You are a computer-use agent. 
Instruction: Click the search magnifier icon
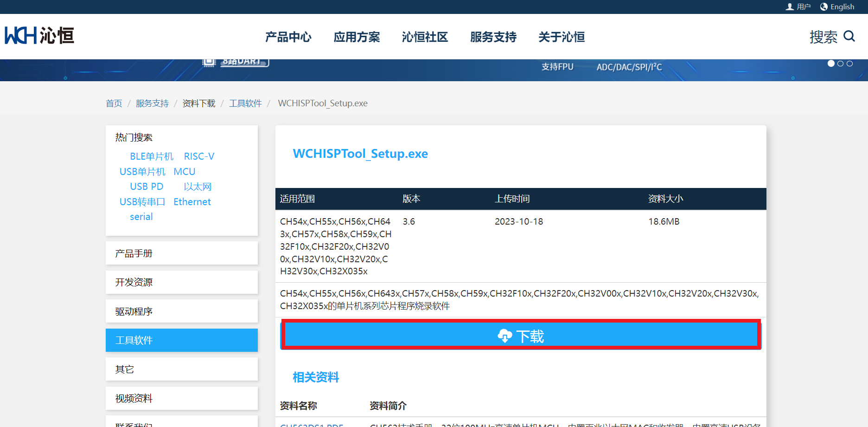[x=849, y=36]
